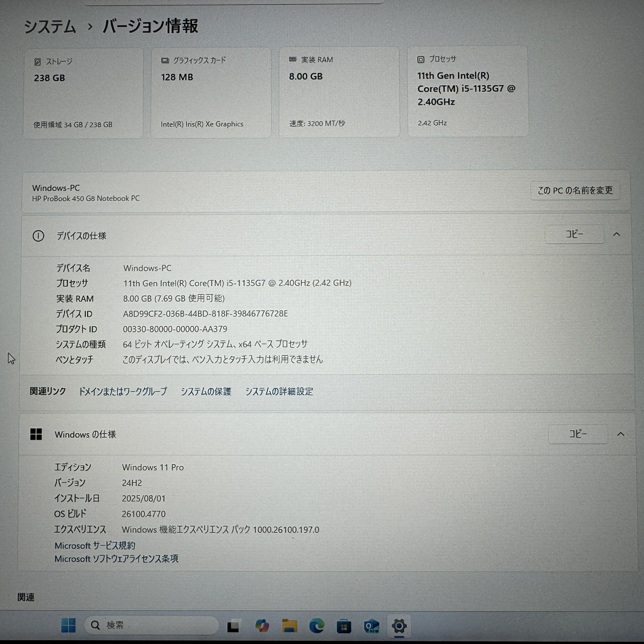Viewport: 644px width, 644px height.
Task: Collapse the デバイスの仕様 section
Action: (616, 234)
